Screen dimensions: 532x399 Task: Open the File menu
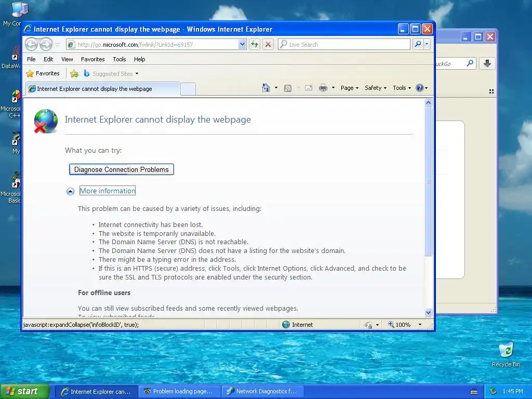31,59
